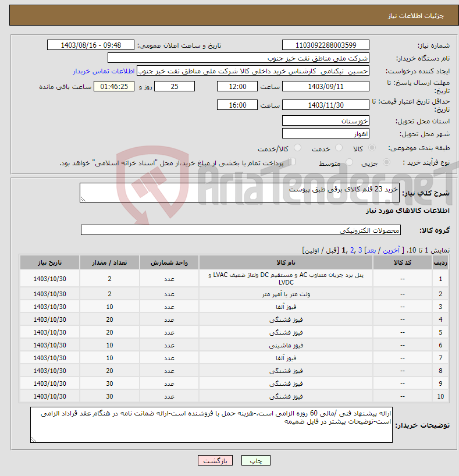This screenshot has width=459, height=476.
Task: Click the ردیف column header
Action: click(x=440, y=262)
